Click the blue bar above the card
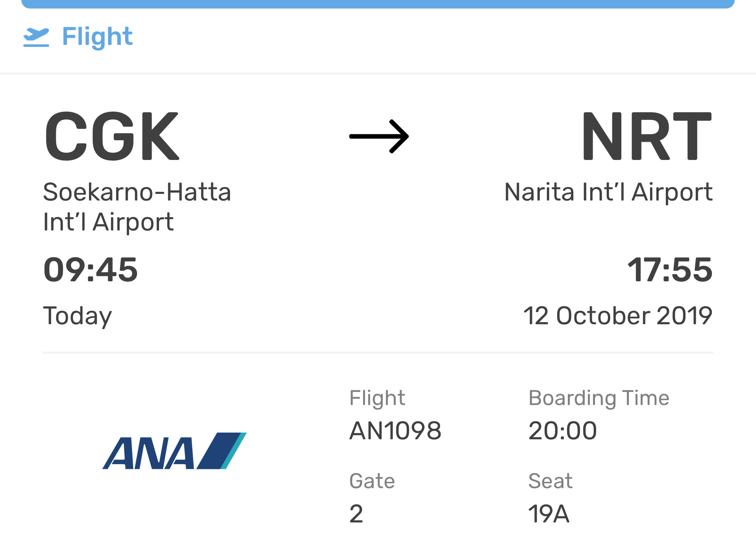Image resolution: width=756 pixels, height=552 pixels. coord(378,4)
